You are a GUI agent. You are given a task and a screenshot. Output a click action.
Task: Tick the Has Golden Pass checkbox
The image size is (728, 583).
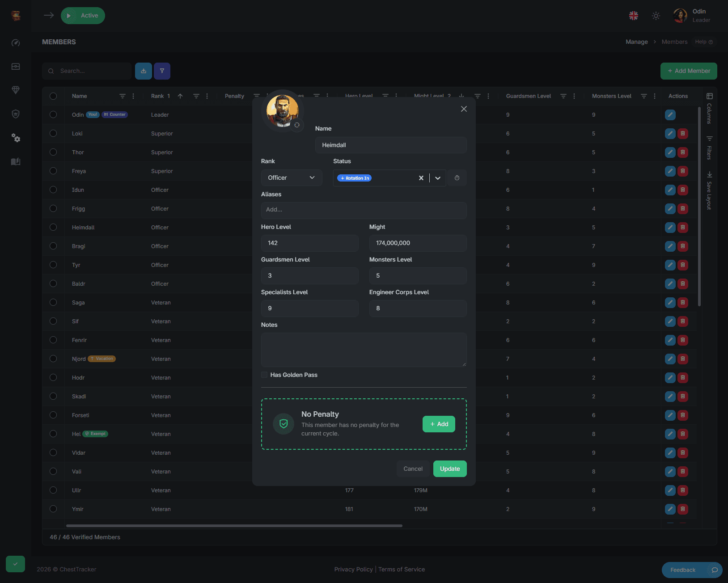(x=264, y=375)
